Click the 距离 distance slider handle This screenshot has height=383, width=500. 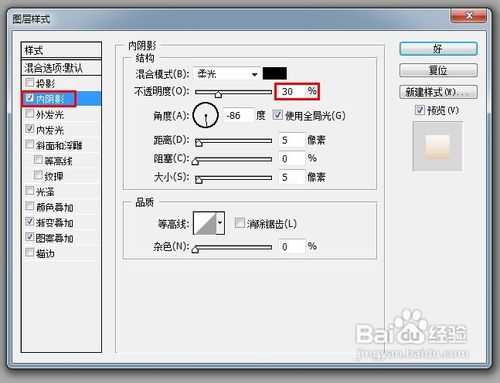coord(199,143)
